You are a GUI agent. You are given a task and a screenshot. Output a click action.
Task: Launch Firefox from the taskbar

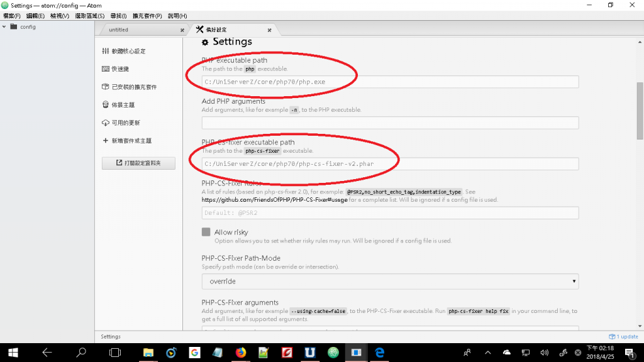[241, 353]
